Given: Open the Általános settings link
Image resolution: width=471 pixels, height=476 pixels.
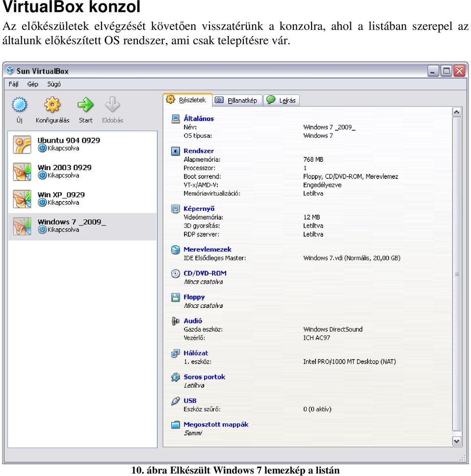Looking at the screenshot, I should (x=199, y=119).
